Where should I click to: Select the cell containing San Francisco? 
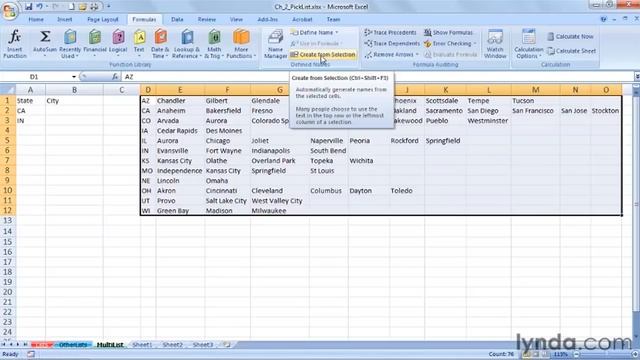coord(535,111)
